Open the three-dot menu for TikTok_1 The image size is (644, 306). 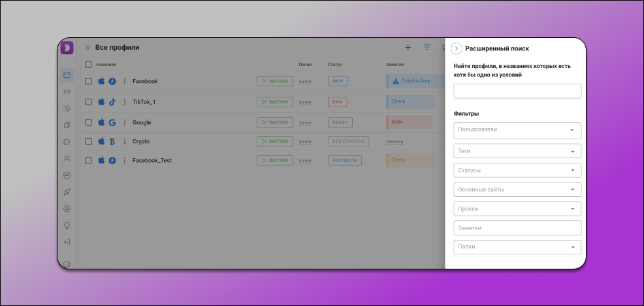[x=124, y=102]
